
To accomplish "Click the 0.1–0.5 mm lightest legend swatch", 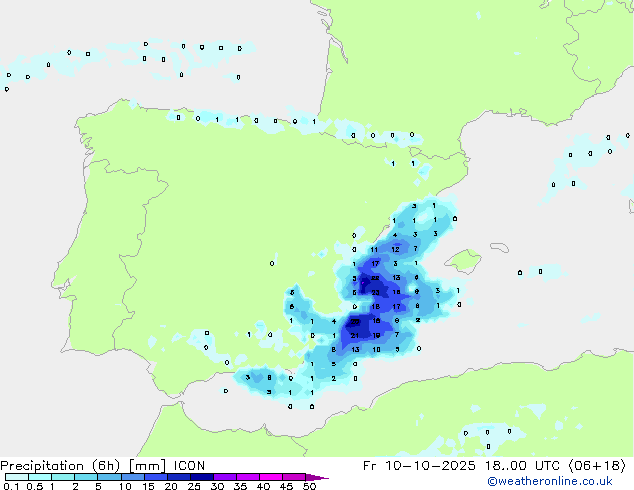I will [x=17, y=477].
